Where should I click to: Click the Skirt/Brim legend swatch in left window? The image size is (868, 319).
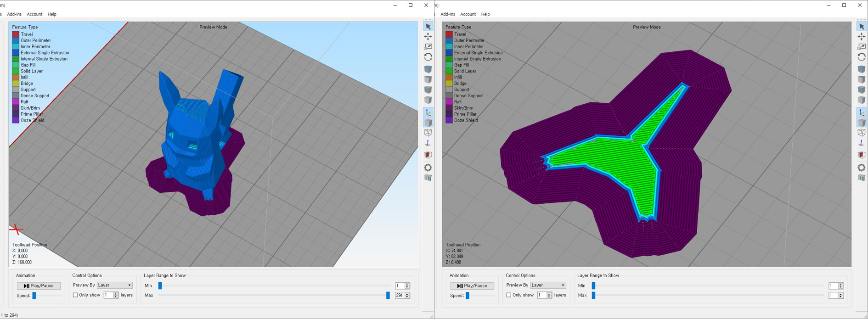(x=16, y=108)
